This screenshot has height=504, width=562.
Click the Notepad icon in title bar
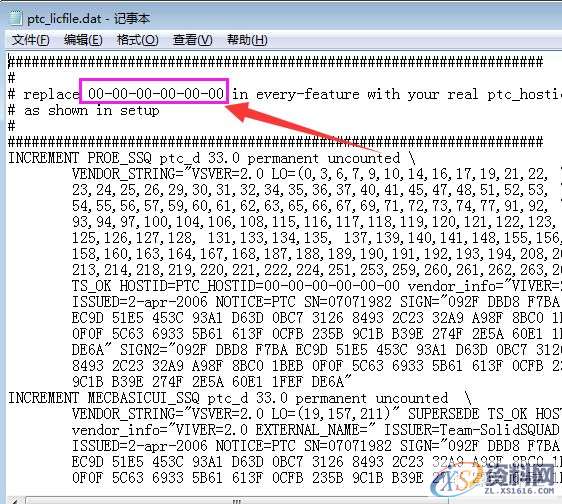(x=15, y=18)
